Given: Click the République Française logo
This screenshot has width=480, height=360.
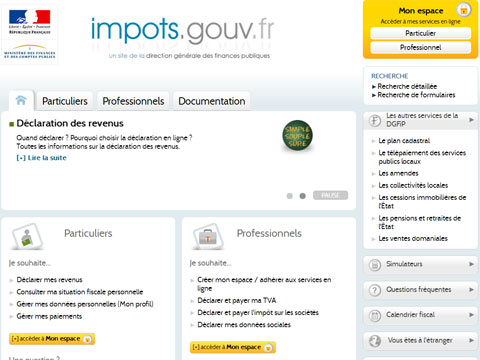Looking at the screenshot, I should [30, 22].
